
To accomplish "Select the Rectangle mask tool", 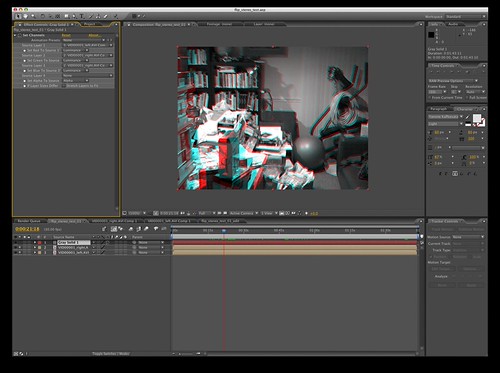I will (67, 16).
